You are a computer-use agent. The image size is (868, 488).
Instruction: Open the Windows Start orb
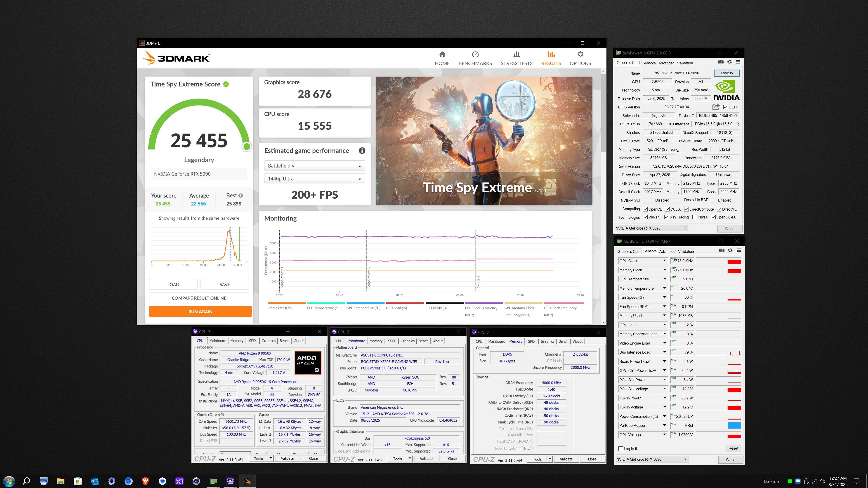pyautogui.click(x=9, y=481)
